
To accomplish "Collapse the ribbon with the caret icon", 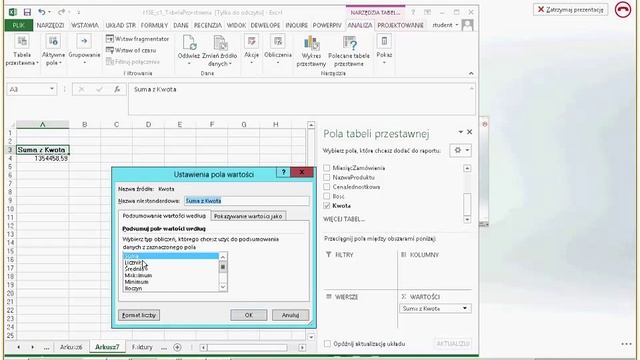I will point(471,73).
